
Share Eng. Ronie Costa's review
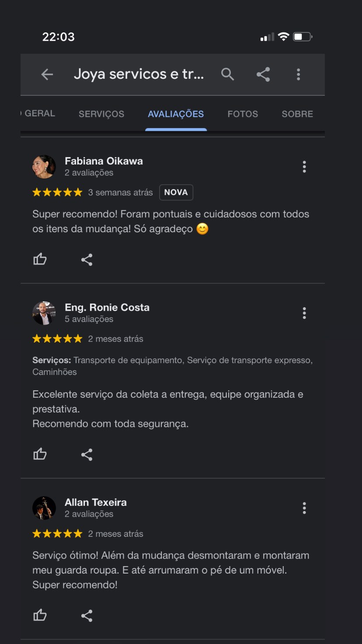(x=87, y=454)
